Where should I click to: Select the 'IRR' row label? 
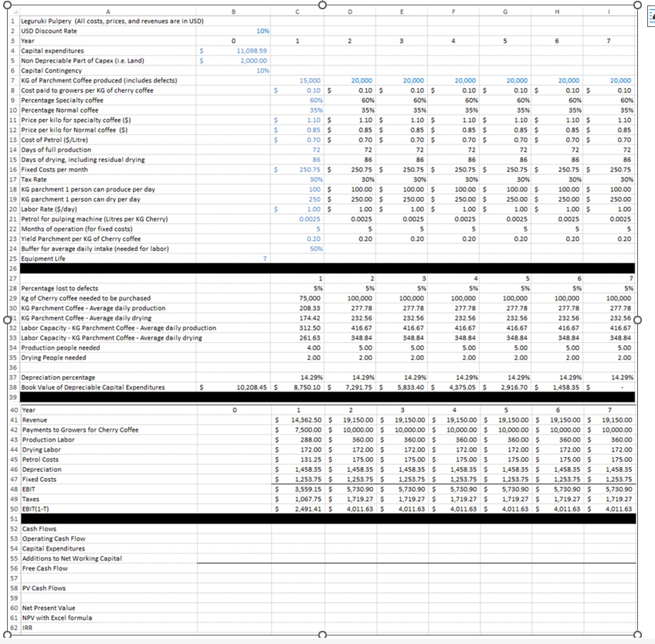tap(27, 628)
